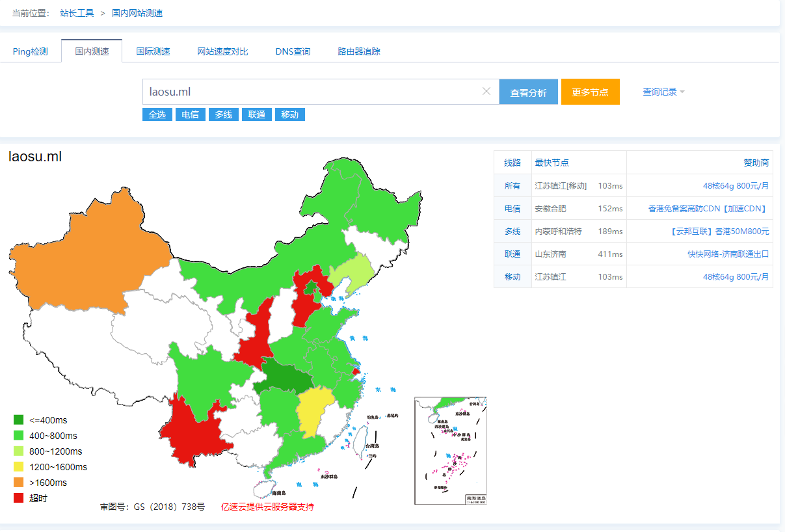Open sponsor link 香港免备案高防CDN【加速CDN】
Screen dimensions: 785x532
708,209
